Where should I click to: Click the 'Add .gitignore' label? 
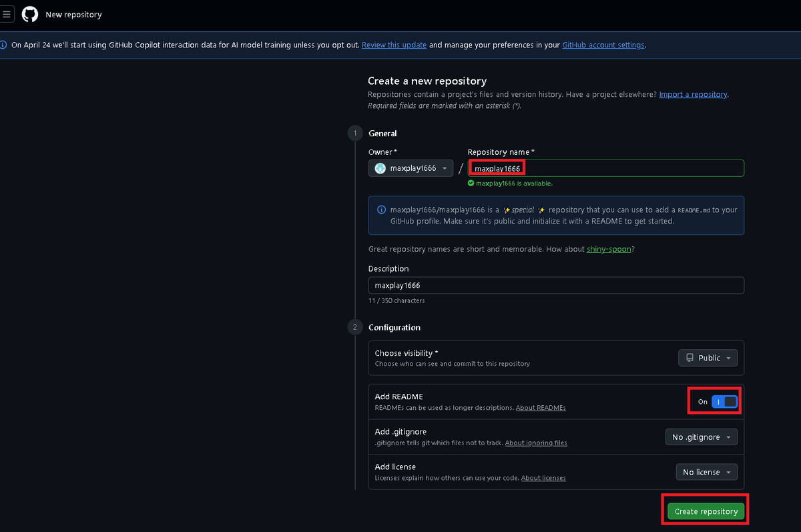click(x=400, y=432)
